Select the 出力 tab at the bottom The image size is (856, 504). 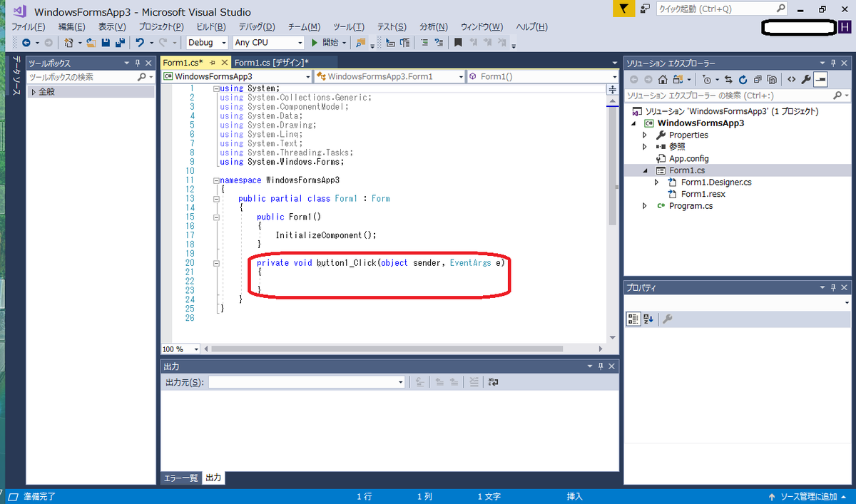214,478
